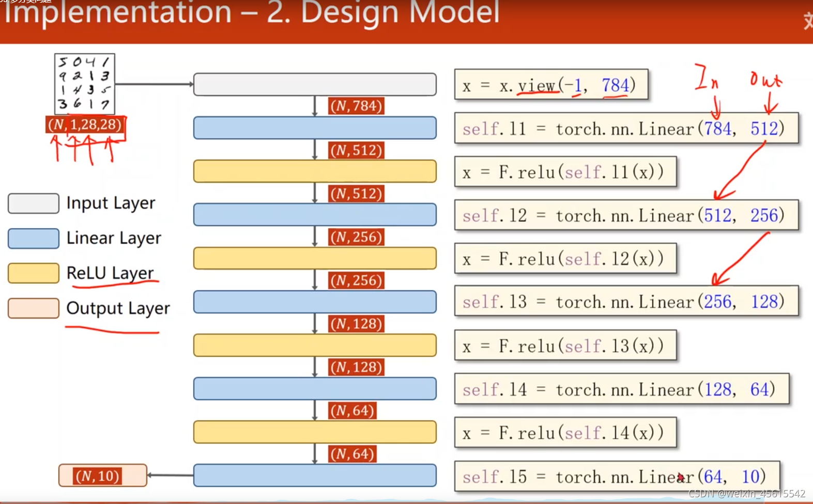Screen dimensions: 813x504
Task: Select the "ReLU Layer" legend text
Action: pyautogui.click(x=110, y=273)
